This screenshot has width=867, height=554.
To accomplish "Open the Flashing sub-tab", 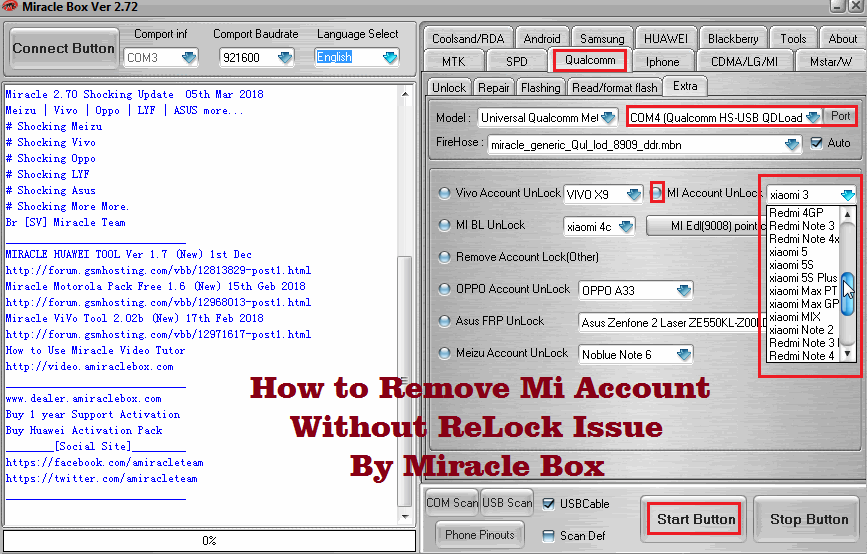I will [540, 87].
